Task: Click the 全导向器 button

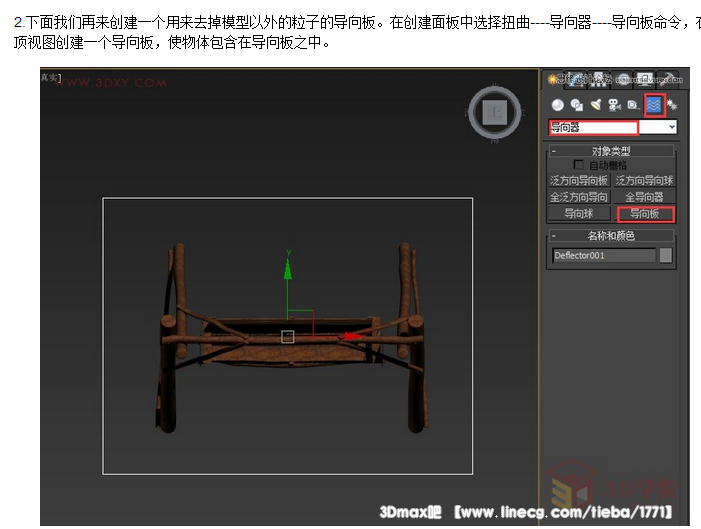Action: click(x=644, y=197)
